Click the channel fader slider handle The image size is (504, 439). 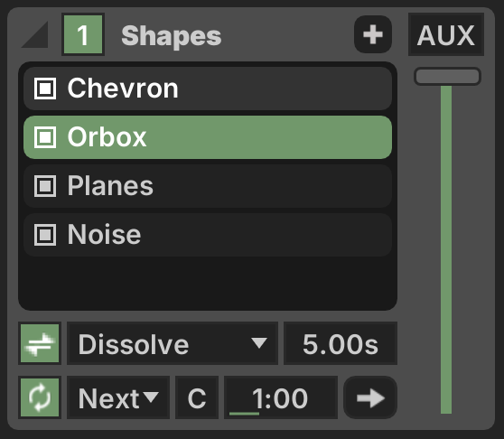[447, 77]
